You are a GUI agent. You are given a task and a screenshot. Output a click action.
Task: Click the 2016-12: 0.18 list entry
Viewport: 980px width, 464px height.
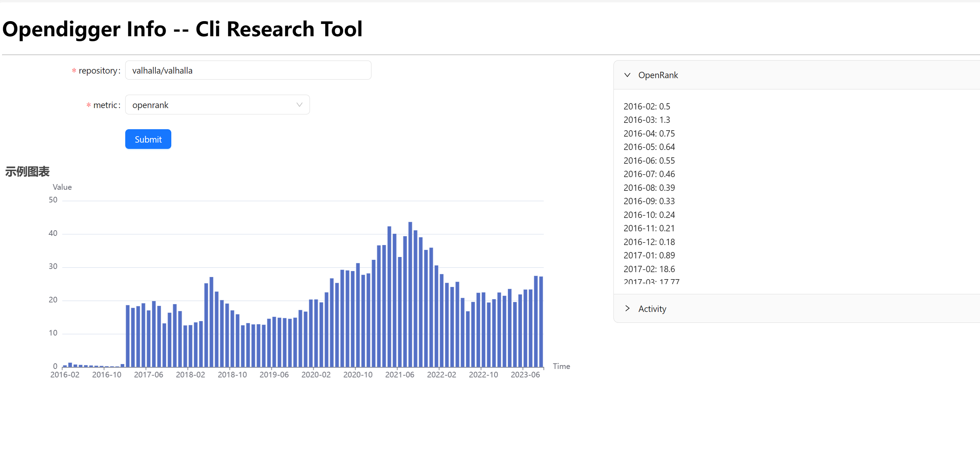(649, 242)
